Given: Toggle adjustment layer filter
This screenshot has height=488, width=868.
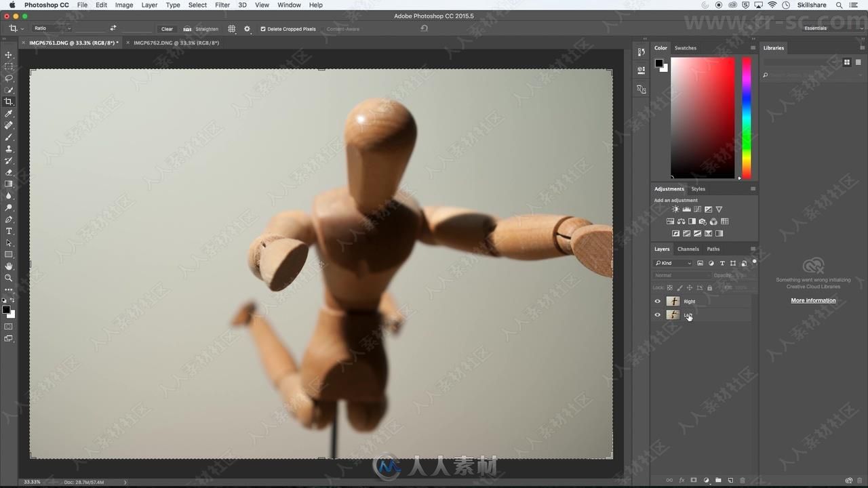Looking at the screenshot, I should [711, 263].
